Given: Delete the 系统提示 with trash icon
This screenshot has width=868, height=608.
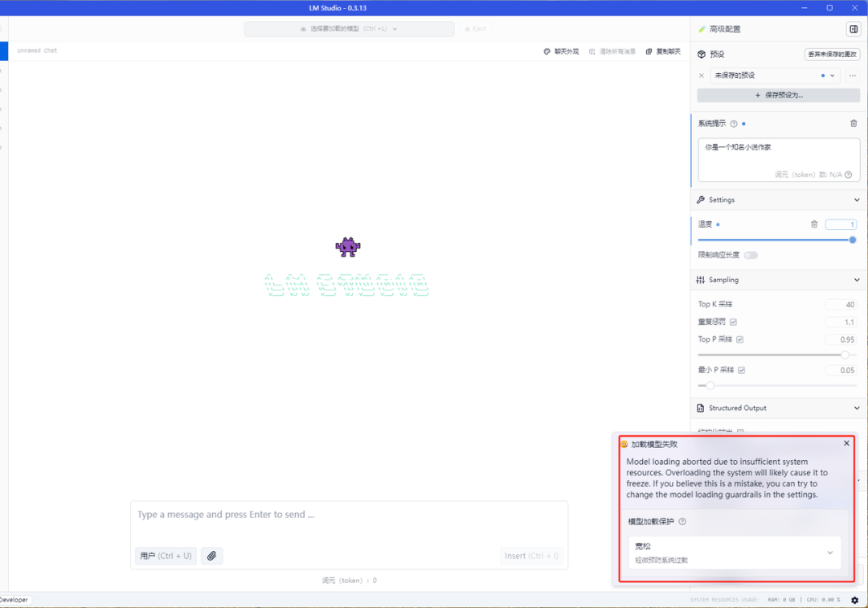Looking at the screenshot, I should coord(854,124).
